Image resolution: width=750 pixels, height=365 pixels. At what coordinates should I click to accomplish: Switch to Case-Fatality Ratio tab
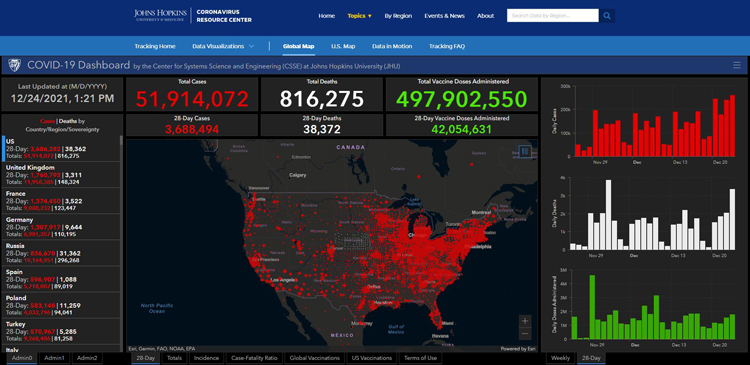tap(255, 358)
